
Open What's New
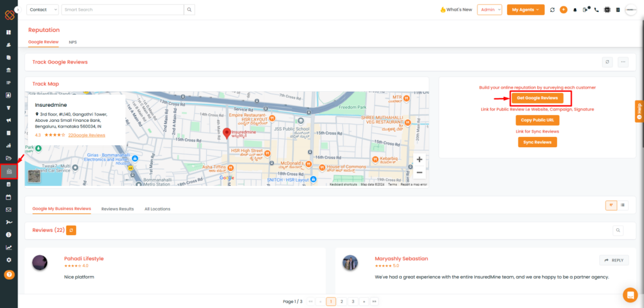point(456,9)
